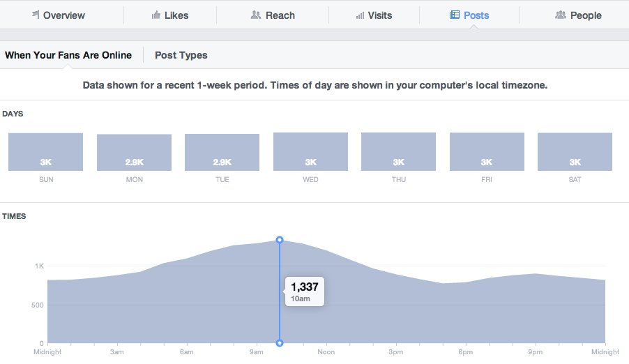Click the Visits bar-chart icon

[x=360, y=15]
